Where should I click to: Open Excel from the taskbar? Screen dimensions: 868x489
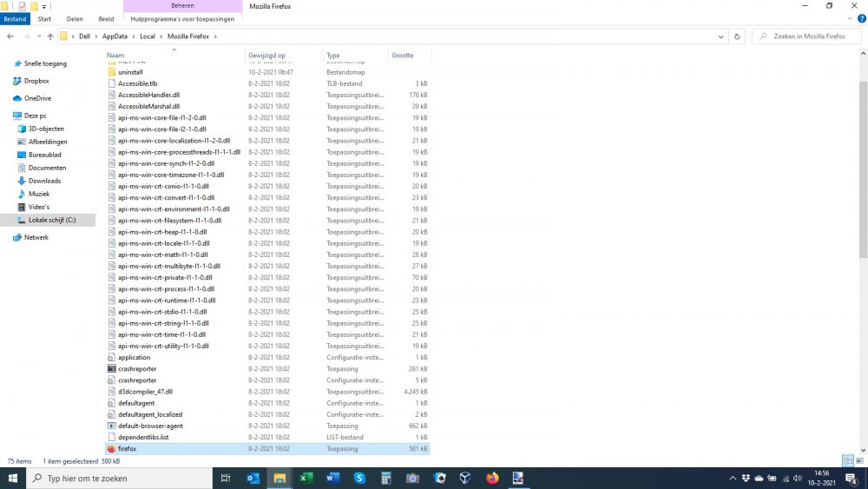[x=306, y=478]
